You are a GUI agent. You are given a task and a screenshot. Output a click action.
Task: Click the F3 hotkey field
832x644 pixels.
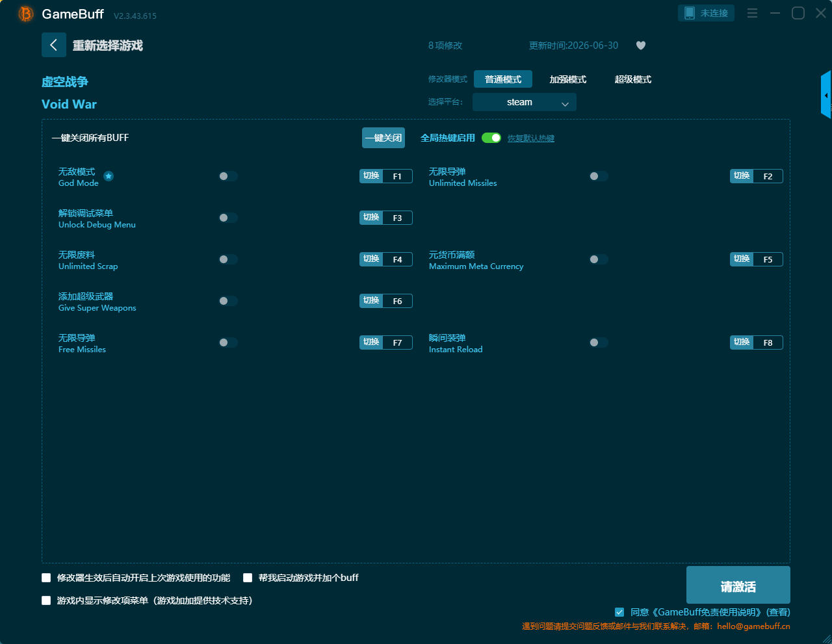click(x=397, y=218)
